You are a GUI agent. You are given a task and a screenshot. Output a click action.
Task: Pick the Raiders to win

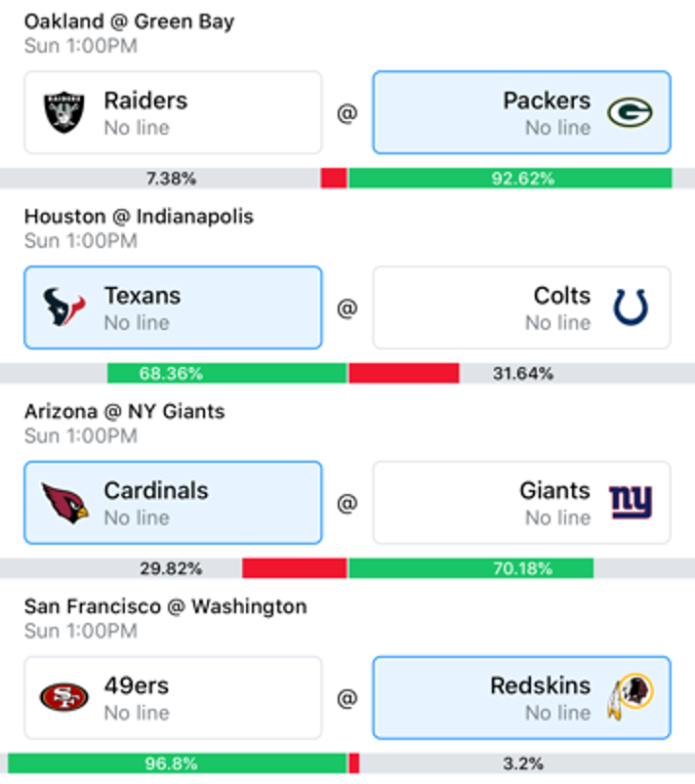[173, 112]
